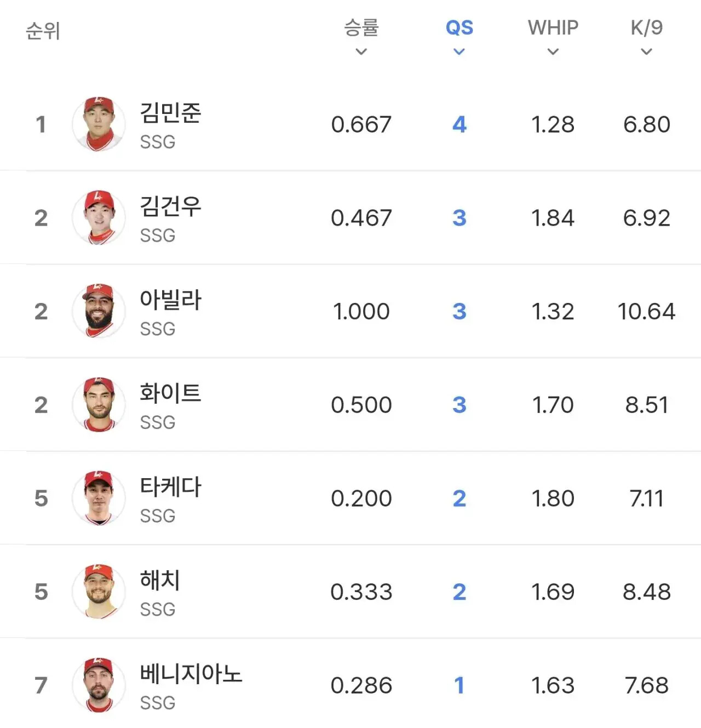Select the K/9 column header

coord(647,27)
